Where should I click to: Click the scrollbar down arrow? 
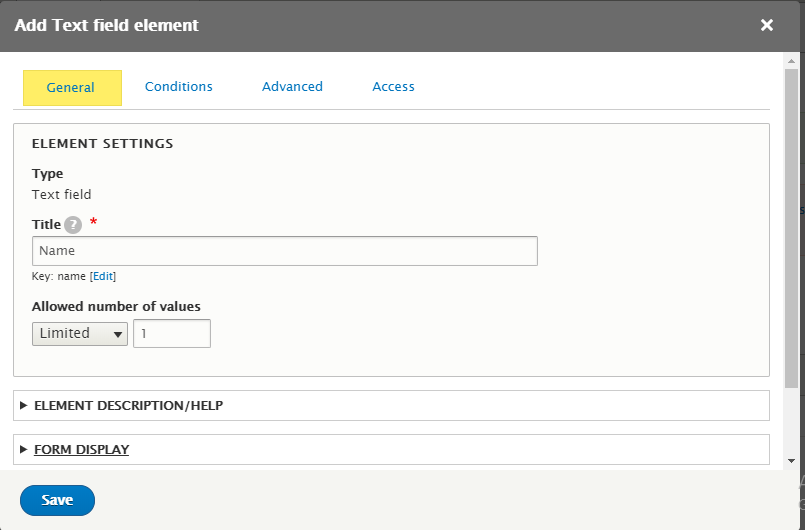coord(792,461)
